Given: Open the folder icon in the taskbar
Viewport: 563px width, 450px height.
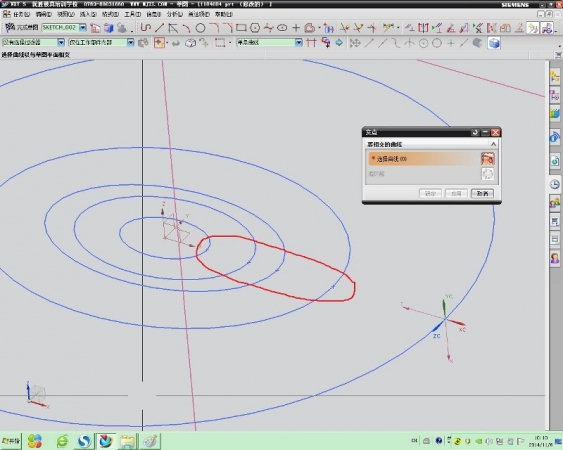Looking at the screenshot, I should coord(127,441).
